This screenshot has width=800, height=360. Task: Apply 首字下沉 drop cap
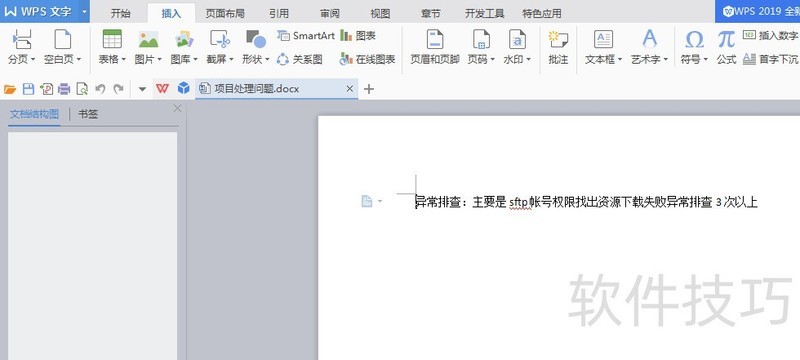770,60
